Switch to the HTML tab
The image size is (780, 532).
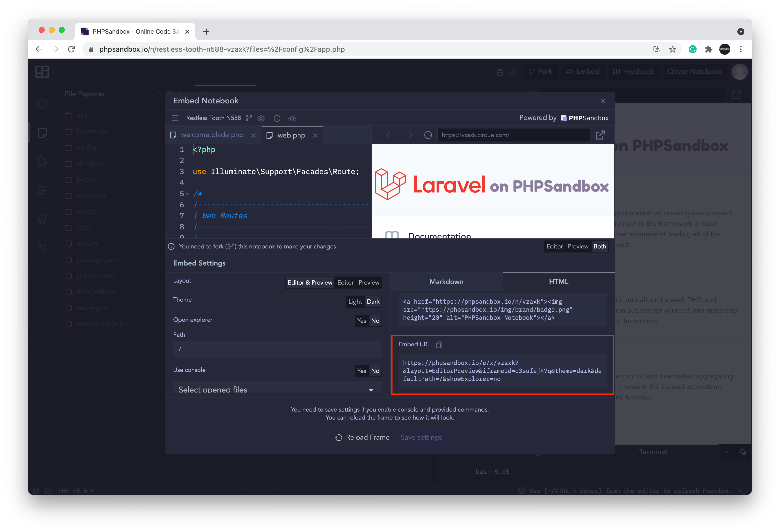(558, 282)
